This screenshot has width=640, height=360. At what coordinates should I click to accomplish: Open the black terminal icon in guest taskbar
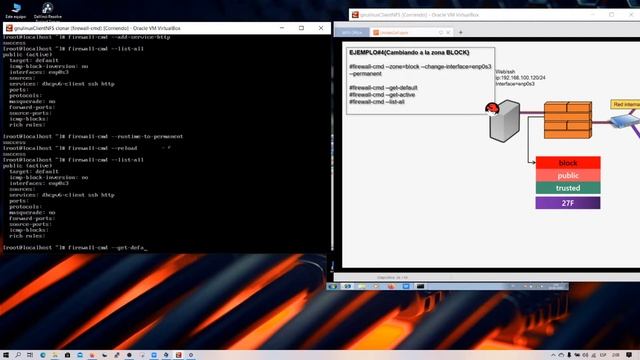click(420, 287)
